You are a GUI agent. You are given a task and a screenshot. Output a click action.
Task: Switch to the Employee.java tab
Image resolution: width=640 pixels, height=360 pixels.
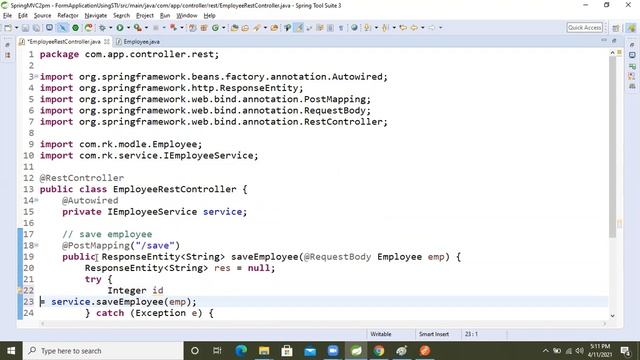tap(138, 42)
